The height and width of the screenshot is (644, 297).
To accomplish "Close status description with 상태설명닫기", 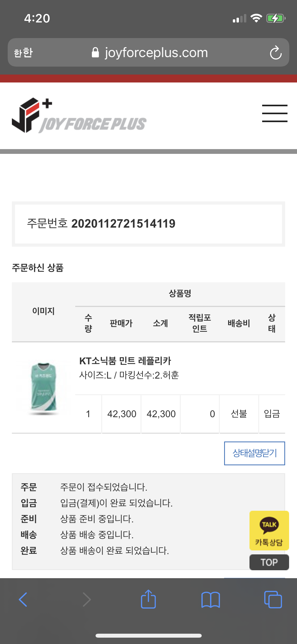I will coord(254,453).
